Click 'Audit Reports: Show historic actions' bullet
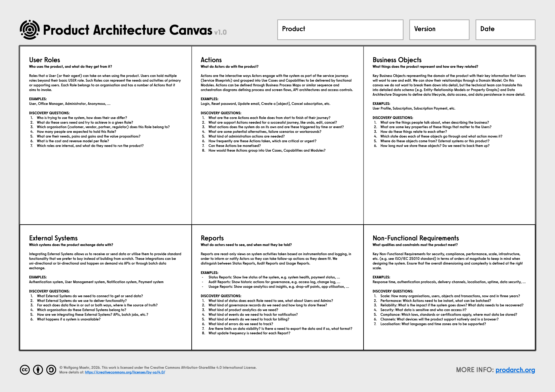555x392 pixels. tap(274, 282)
